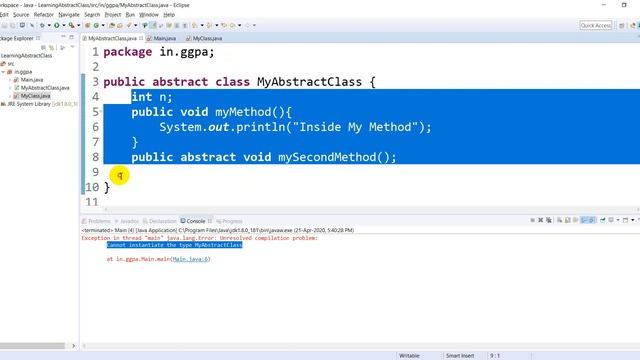Open the Declaration view tab
The height and width of the screenshot is (360, 640).
click(x=160, y=221)
